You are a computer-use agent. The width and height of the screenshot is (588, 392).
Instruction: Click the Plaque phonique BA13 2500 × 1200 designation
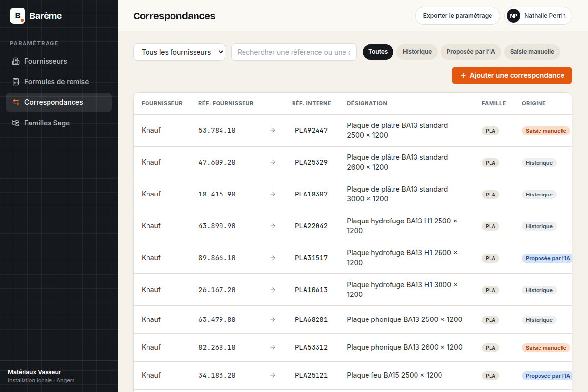(405, 319)
